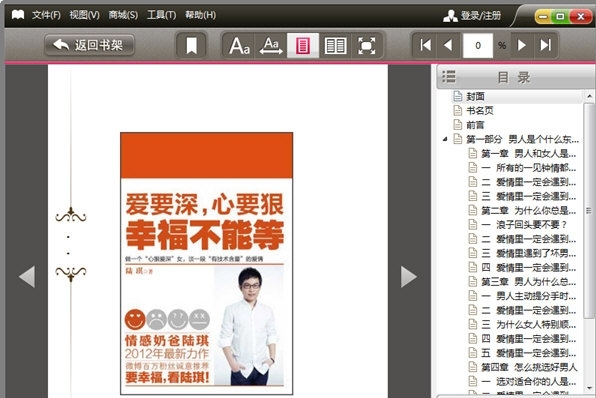Click the 目录 list icon
596x398 pixels.
449,76
